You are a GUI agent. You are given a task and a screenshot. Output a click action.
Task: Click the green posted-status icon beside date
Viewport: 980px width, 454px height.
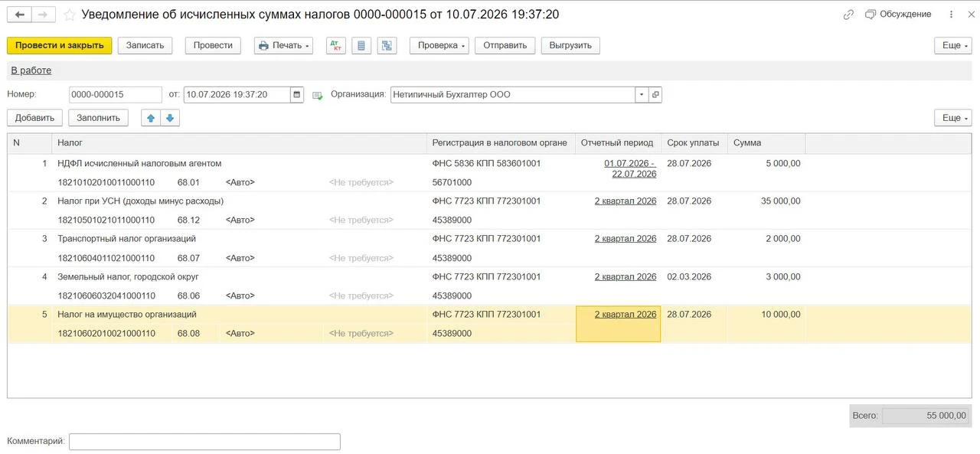tap(318, 96)
